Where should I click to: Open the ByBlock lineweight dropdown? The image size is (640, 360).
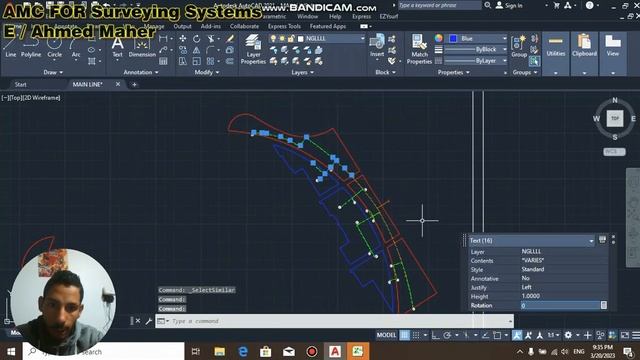[504, 49]
